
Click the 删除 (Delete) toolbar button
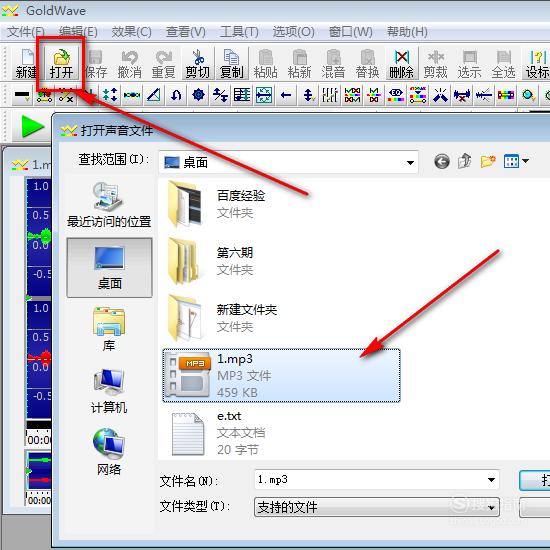(x=401, y=64)
